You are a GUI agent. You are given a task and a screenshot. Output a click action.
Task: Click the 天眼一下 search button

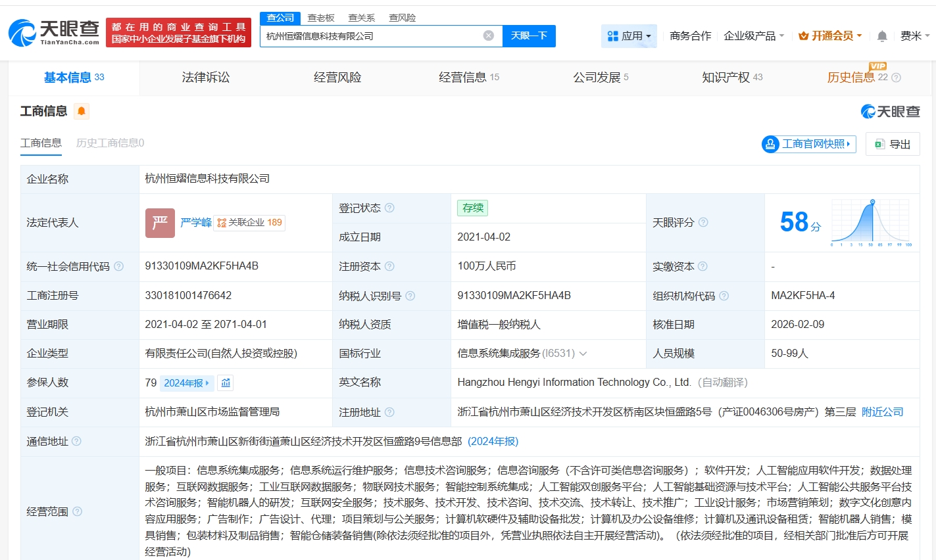529,35
